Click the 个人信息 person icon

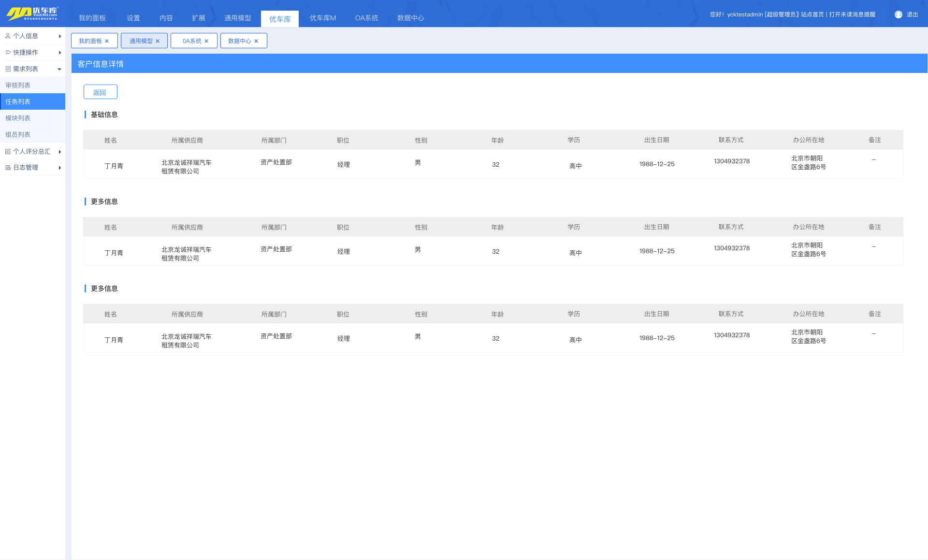[x=8, y=36]
